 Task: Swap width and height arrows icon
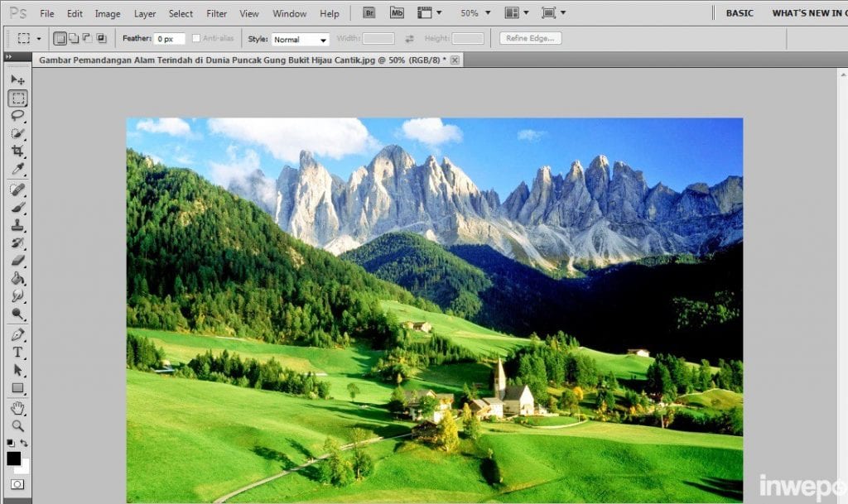pyautogui.click(x=409, y=38)
